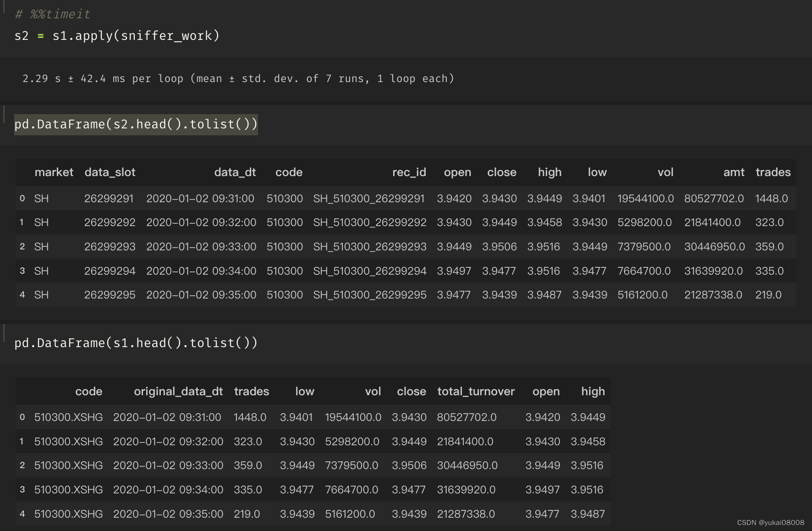Image resolution: width=812 pixels, height=531 pixels.
Task: Click amt value '30446950.0' in the s2 table
Action: (715, 247)
